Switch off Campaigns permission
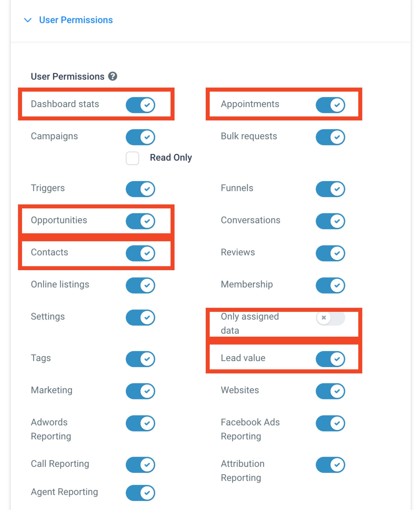Image resolution: width=420 pixels, height=510 pixels. 140,137
